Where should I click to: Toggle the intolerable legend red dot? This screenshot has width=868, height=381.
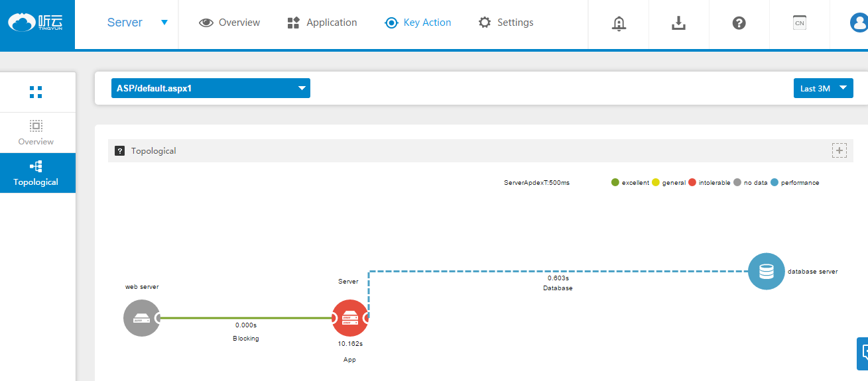coord(692,183)
